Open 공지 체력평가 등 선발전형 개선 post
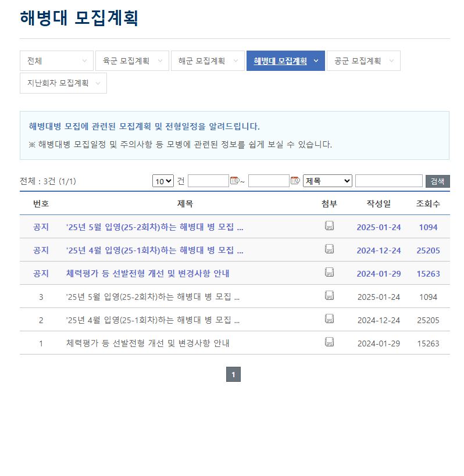 pos(148,273)
